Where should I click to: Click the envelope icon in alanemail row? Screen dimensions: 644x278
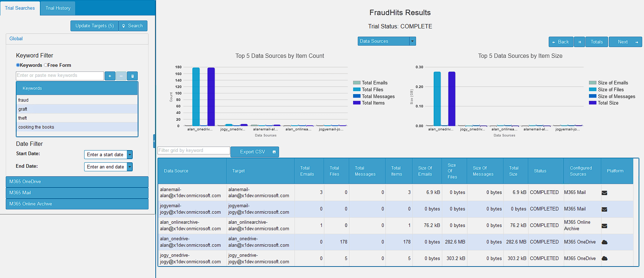(604, 193)
